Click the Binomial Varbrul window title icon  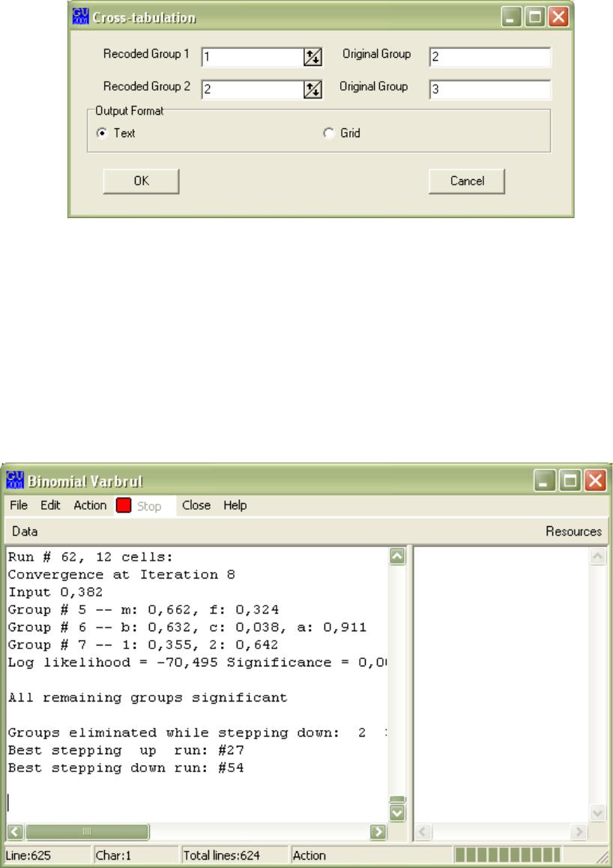[x=15, y=480]
